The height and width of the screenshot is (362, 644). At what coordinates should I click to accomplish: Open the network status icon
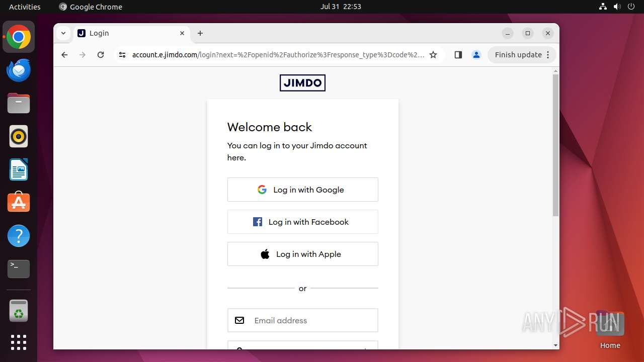pos(603,7)
